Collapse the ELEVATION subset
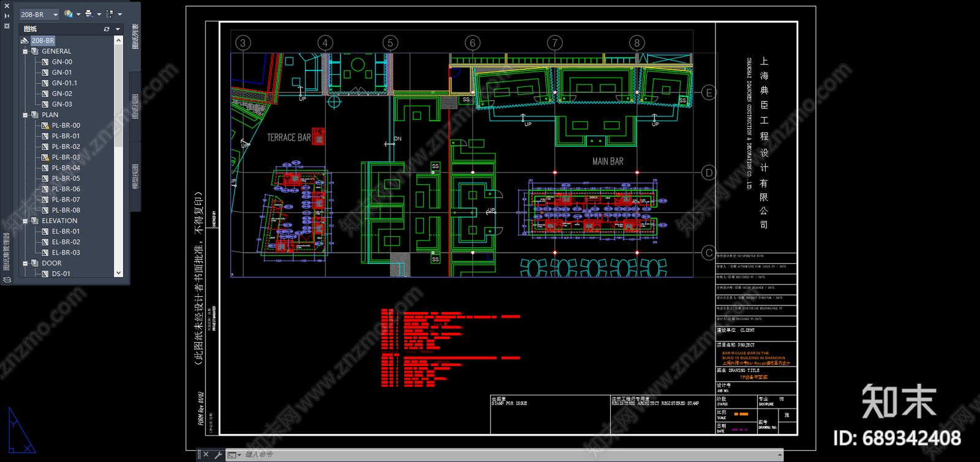The height and width of the screenshot is (462, 980). pos(25,221)
